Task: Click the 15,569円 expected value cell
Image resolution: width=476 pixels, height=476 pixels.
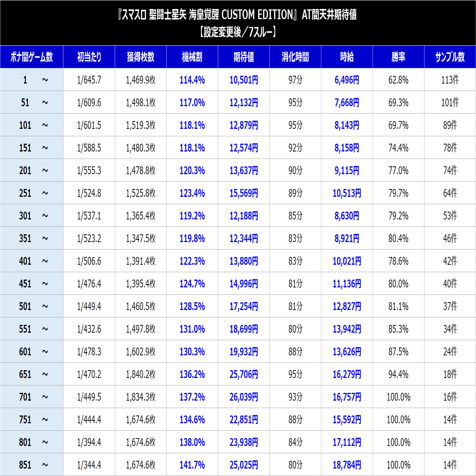Action: click(x=244, y=193)
